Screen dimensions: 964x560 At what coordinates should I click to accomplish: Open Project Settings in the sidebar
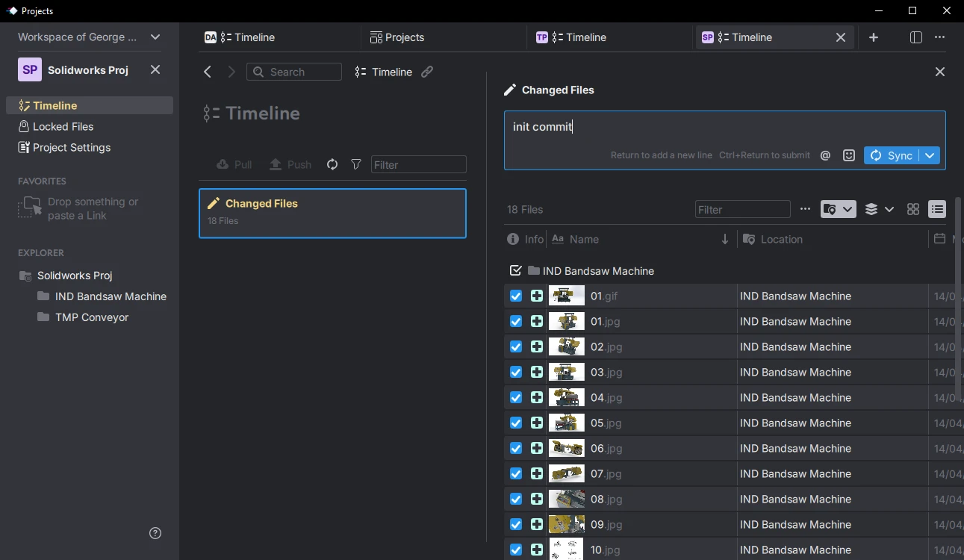(x=90, y=147)
